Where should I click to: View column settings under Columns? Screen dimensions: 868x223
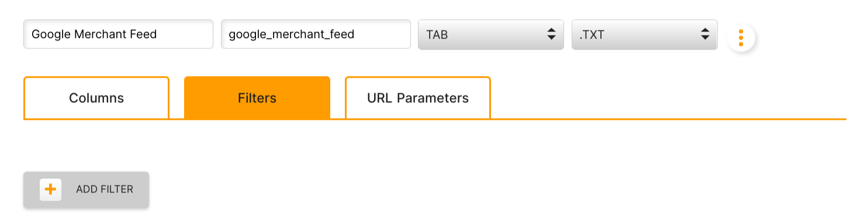[x=96, y=98]
